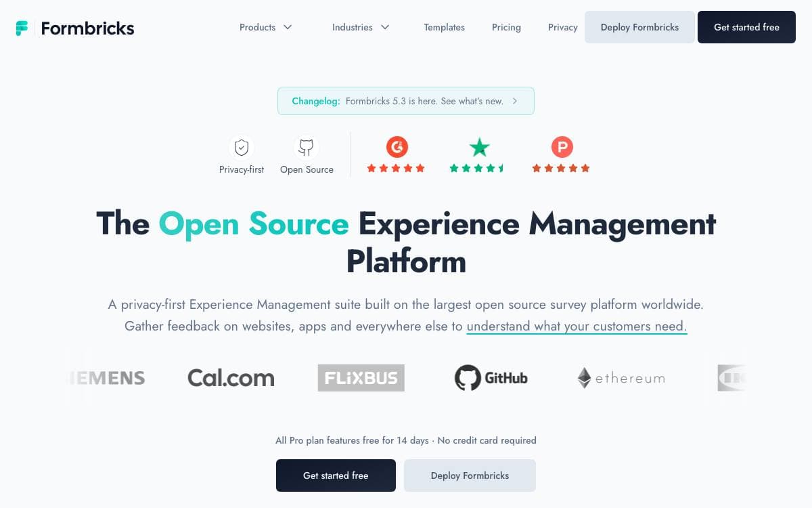Open the Formbricks 5.3 changelog announcement
This screenshot has width=812, height=508.
[406, 101]
